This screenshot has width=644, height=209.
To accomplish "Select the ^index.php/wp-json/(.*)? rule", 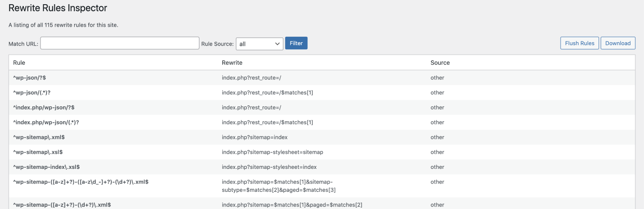I will pos(46,122).
